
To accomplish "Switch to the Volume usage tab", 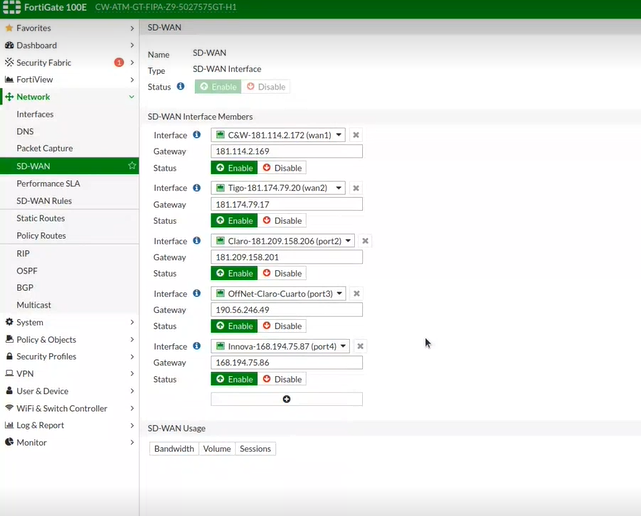I will click(216, 449).
